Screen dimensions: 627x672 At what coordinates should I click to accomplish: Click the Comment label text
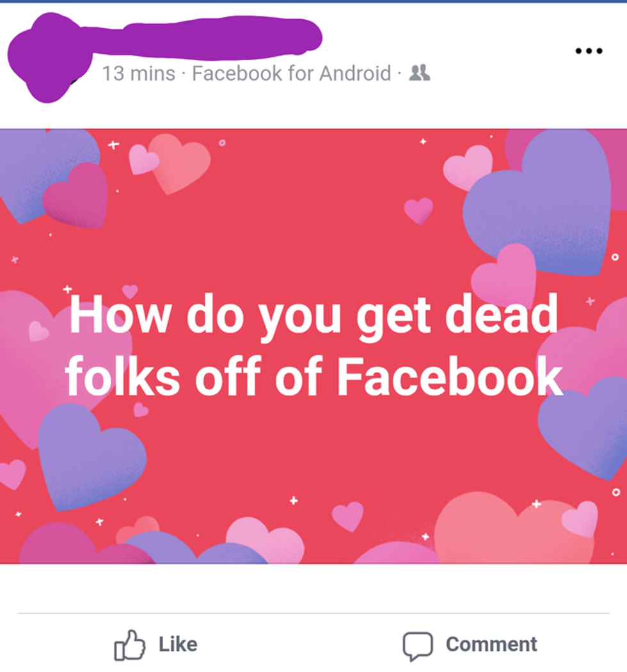pos(491,644)
